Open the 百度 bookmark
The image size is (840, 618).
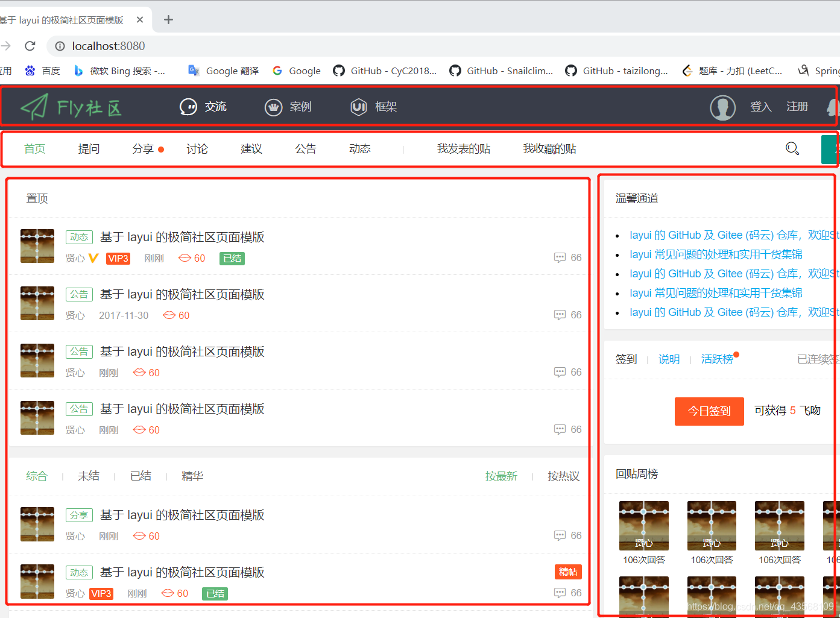(x=42, y=71)
